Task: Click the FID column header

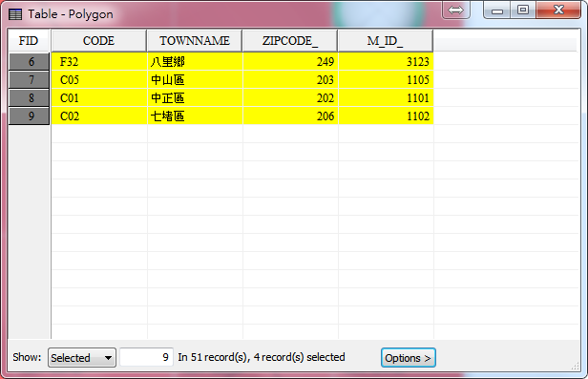Action: (29, 40)
